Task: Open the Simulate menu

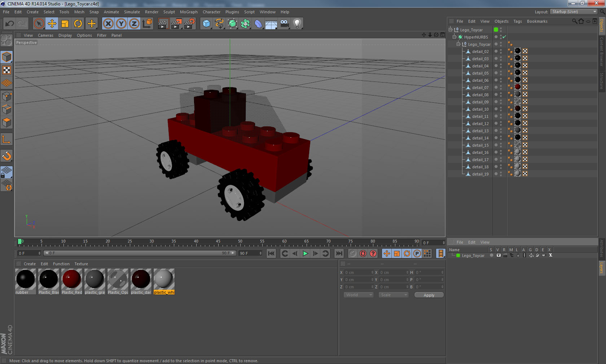Action: [x=132, y=12]
